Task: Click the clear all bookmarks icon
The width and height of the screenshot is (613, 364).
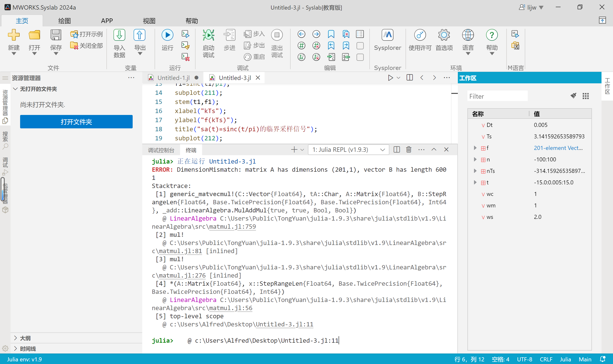Action: (x=346, y=34)
